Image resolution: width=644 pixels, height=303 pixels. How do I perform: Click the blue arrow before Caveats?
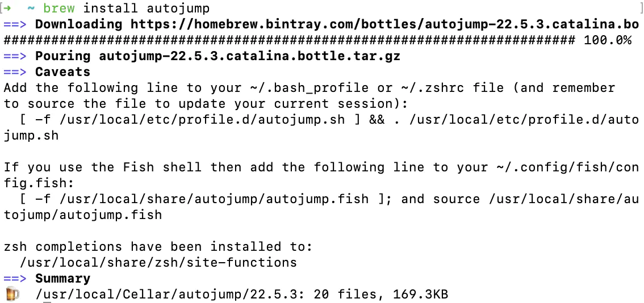[15, 72]
